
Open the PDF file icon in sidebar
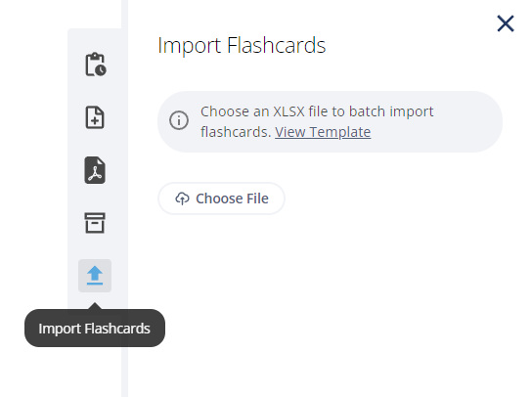[x=95, y=170]
